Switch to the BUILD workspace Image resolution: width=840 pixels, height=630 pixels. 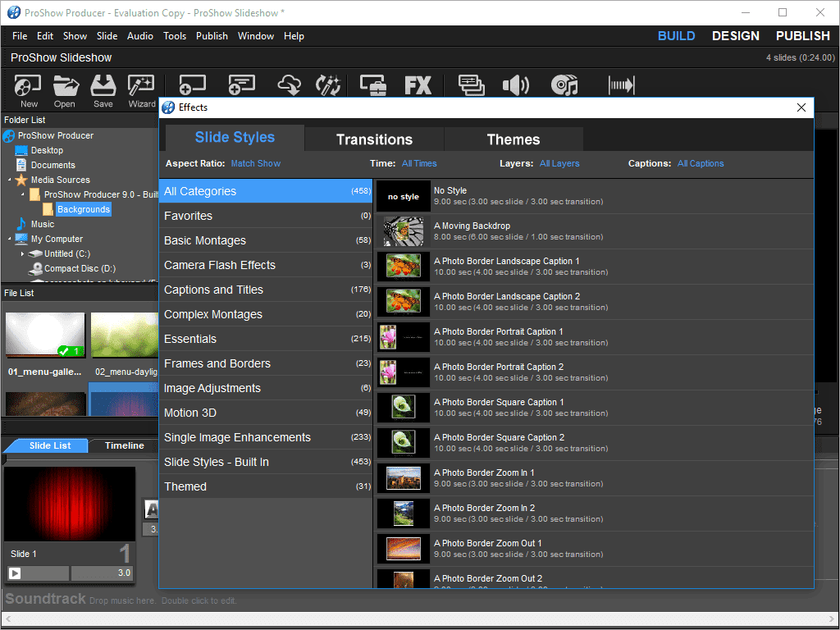coord(676,36)
